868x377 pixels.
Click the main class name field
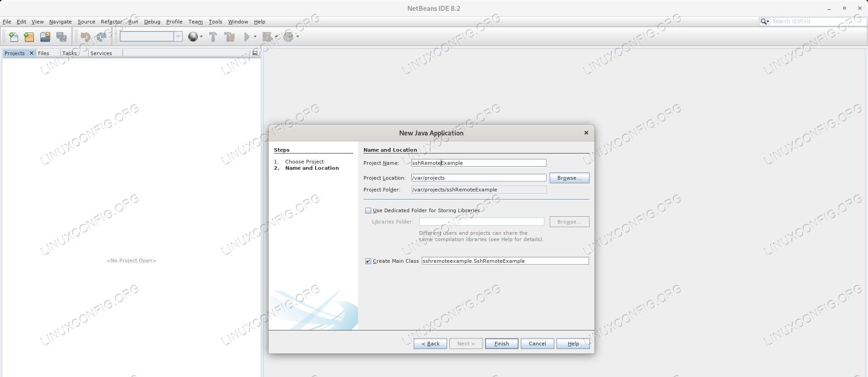click(x=505, y=261)
